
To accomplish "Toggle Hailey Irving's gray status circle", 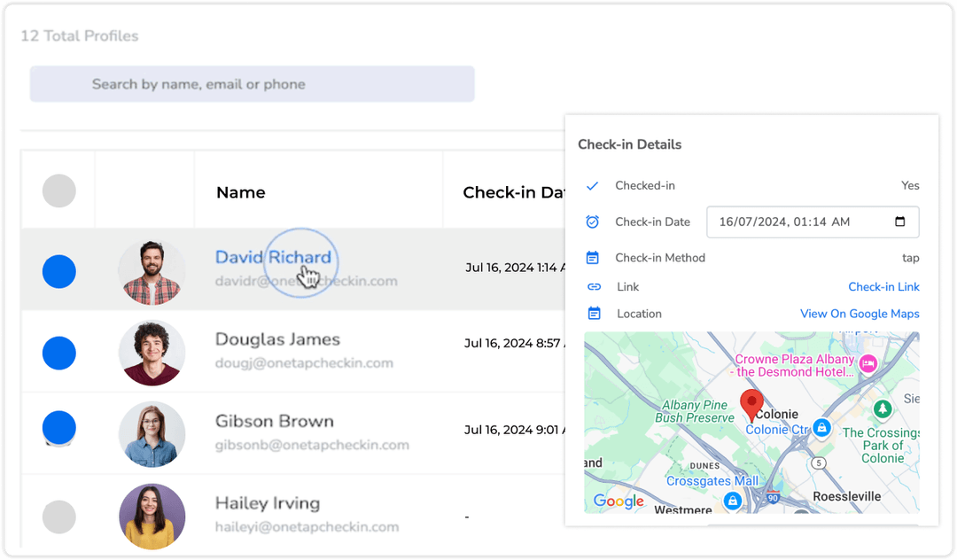I will point(58,517).
